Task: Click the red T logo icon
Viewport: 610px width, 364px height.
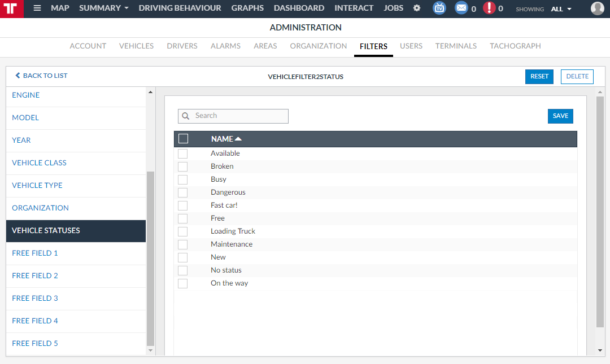Action: (x=11, y=8)
